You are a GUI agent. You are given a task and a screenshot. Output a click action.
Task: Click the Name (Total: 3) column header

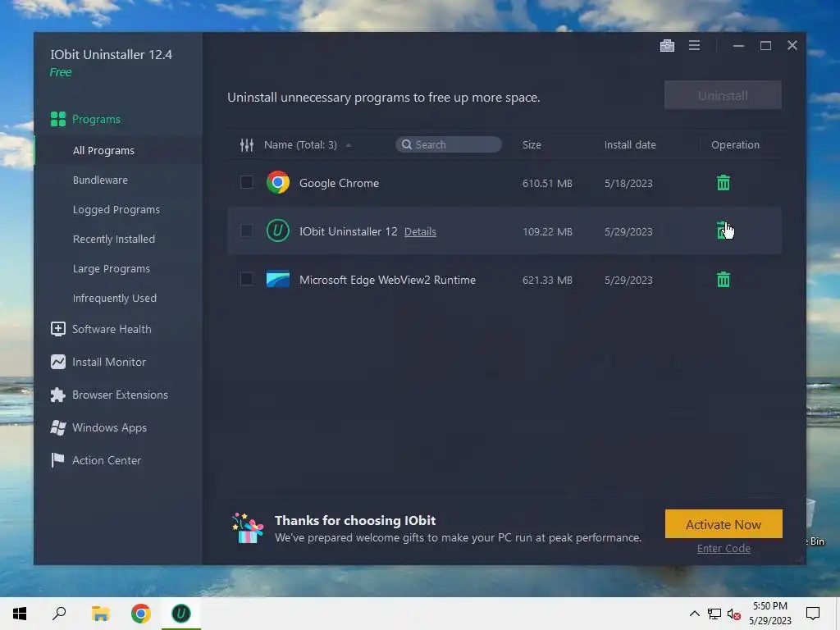tap(300, 144)
